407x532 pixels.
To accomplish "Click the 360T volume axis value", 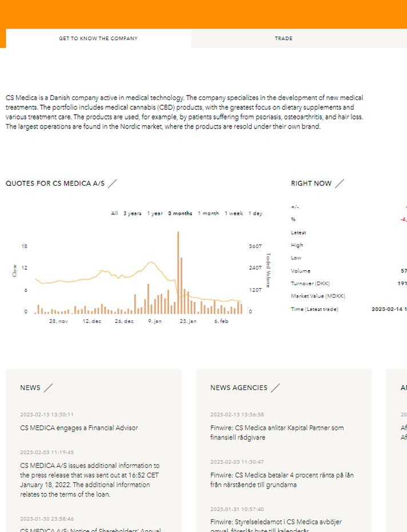I will (x=256, y=246).
